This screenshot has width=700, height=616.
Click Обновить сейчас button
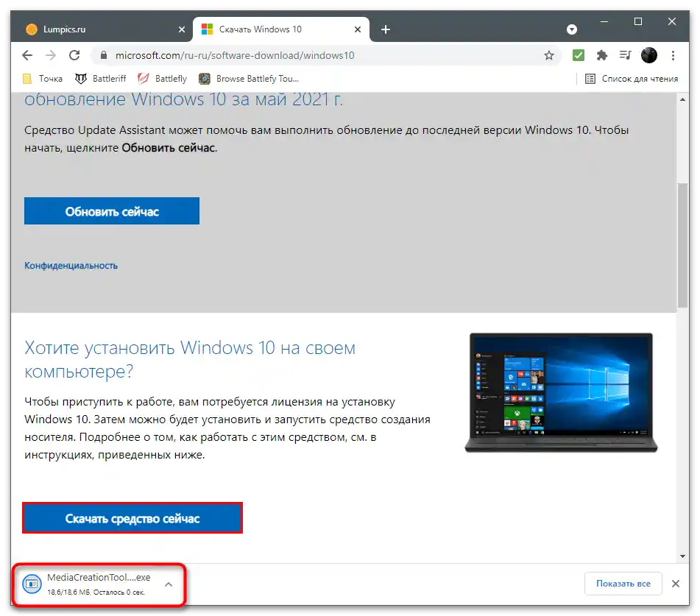(x=112, y=211)
